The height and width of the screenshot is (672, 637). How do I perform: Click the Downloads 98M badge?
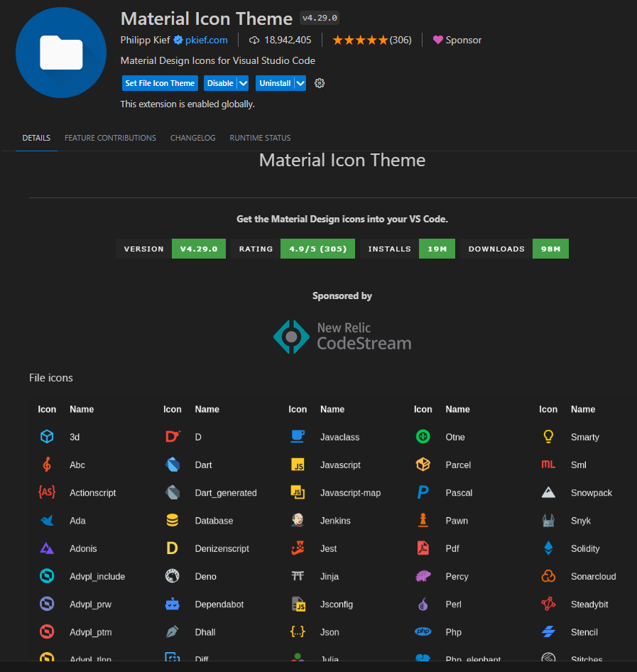(514, 249)
